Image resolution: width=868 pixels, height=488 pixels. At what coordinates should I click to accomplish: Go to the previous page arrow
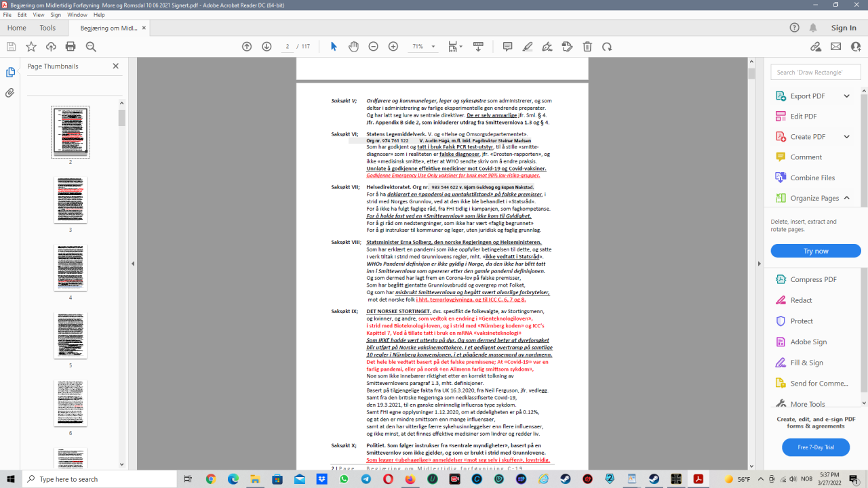click(247, 47)
